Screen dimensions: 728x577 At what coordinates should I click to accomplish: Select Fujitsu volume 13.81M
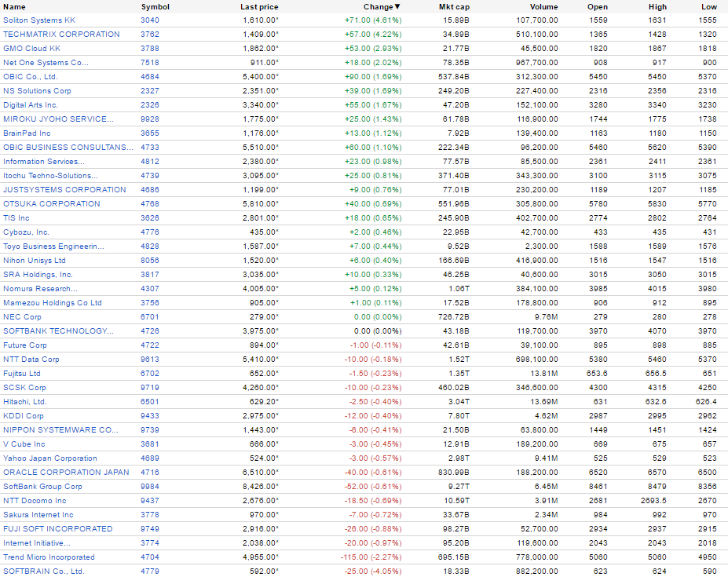(544, 374)
